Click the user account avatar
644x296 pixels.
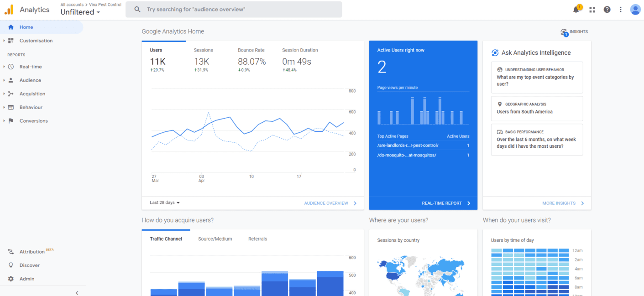pos(635,10)
